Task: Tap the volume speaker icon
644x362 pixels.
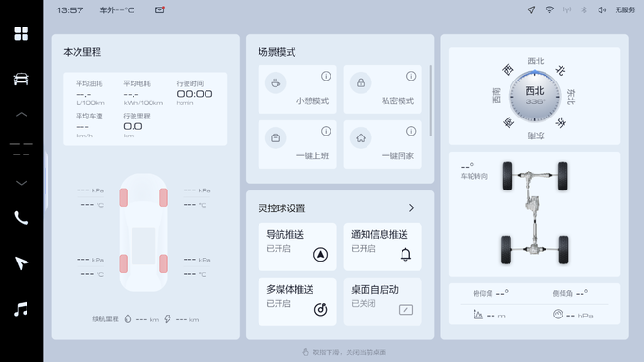Action: pyautogui.click(x=601, y=9)
